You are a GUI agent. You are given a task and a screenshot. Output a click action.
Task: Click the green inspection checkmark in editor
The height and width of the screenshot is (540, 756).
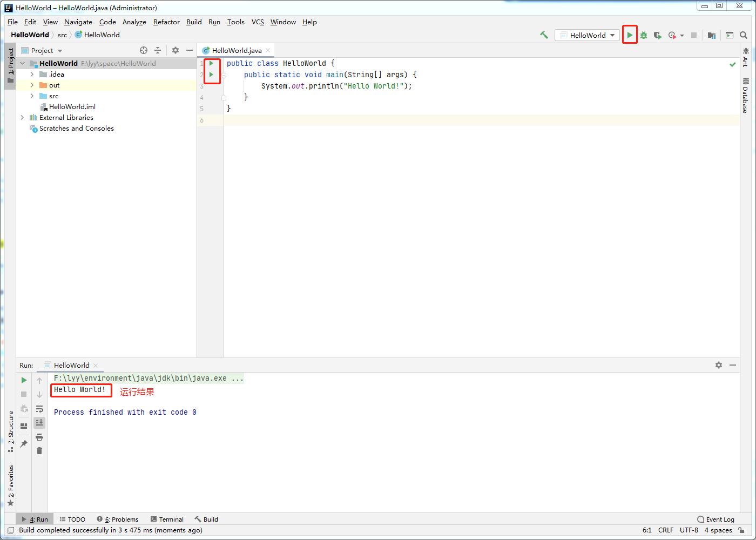tap(733, 64)
